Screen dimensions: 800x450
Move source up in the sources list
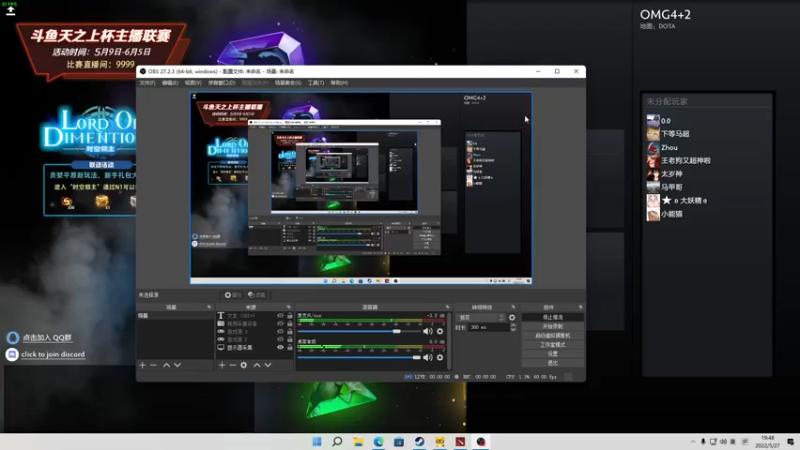[x=257, y=365]
